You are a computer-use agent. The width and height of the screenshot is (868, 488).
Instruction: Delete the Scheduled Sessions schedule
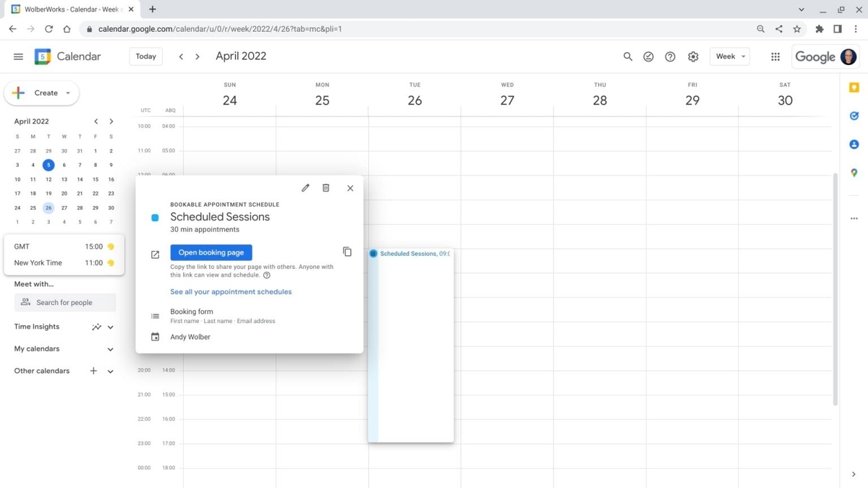tap(325, 187)
